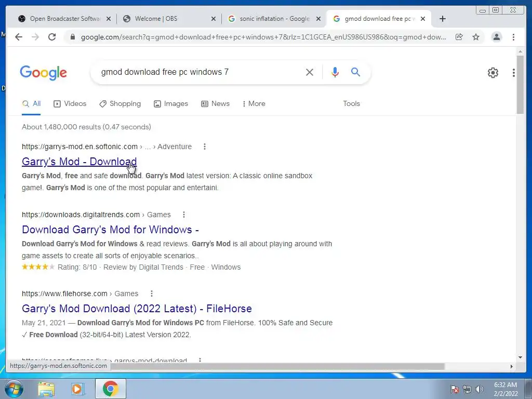The height and width of the screenshot is (399, 532).
Task: Close the sonic inflatation Google tab
Action: [318, 19]
